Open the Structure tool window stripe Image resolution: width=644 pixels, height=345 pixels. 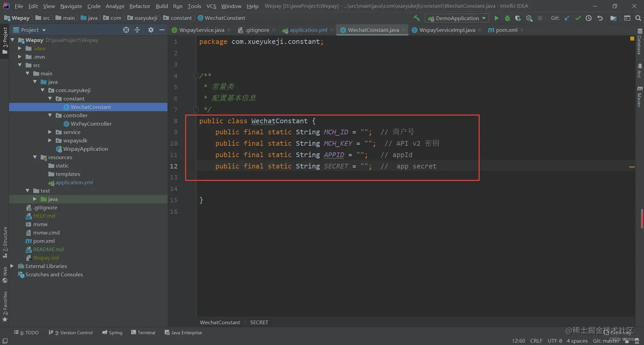click(5, 242)
